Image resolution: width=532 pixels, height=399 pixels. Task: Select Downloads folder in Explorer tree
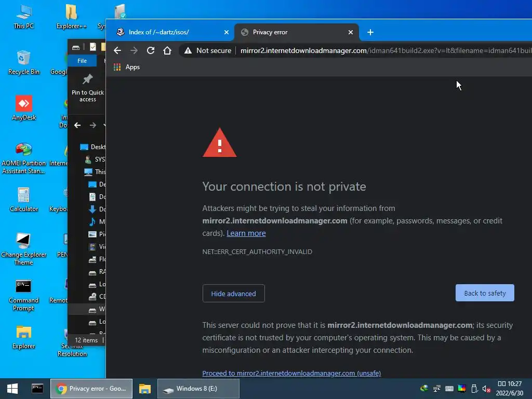[x=97, y=209]
